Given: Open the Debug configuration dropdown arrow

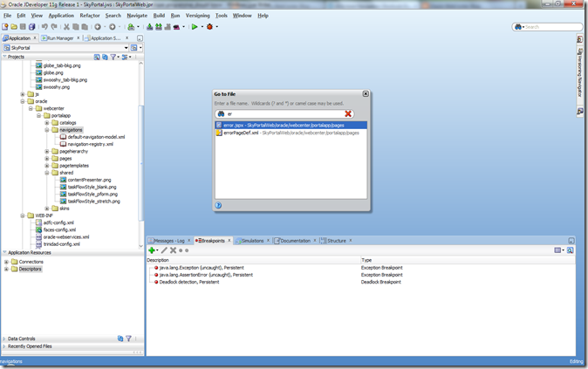Looking at the screenshot, I should point(216,27).
